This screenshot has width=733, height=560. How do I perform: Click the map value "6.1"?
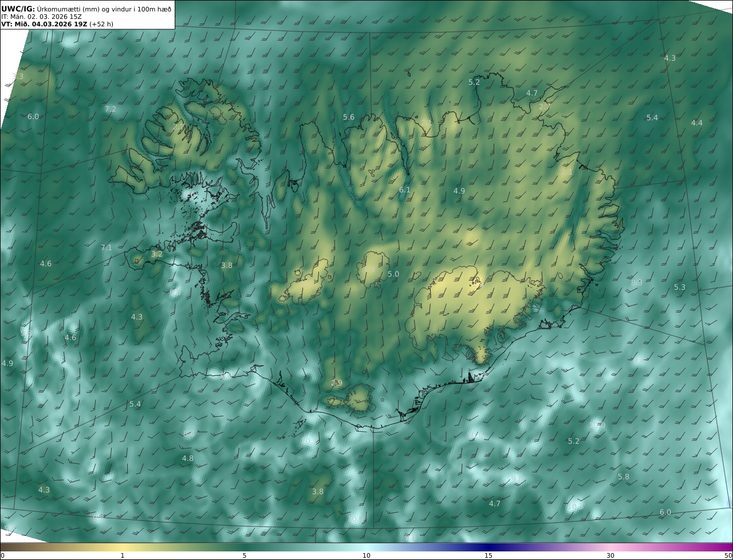pos(405,190)
